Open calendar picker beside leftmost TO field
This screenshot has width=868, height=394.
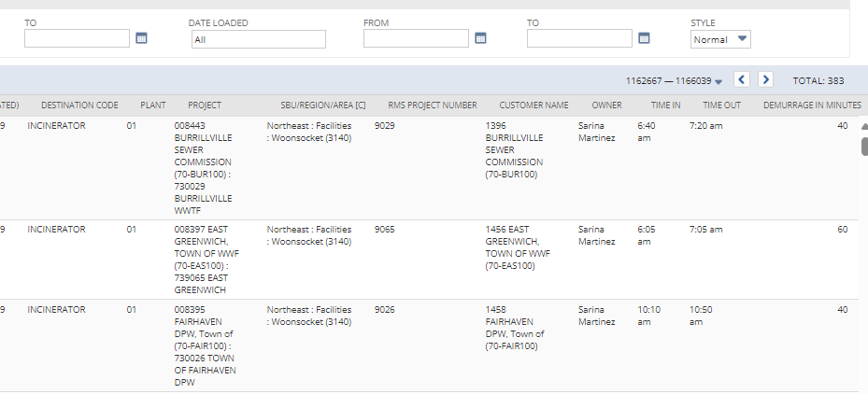coord(142,38)
